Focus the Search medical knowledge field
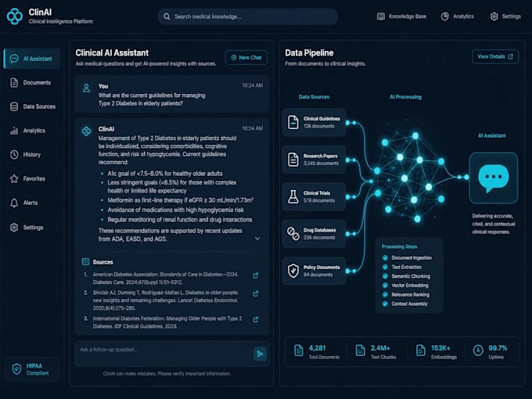Image resolution: width=532 pixels, height=399 pixels. [x=248, y=16]
